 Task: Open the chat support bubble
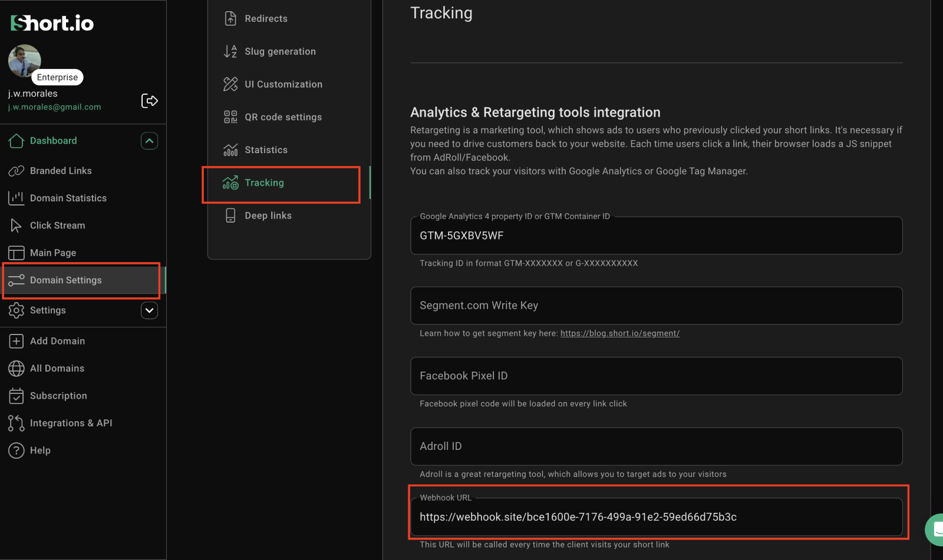(x=935, y=529)
